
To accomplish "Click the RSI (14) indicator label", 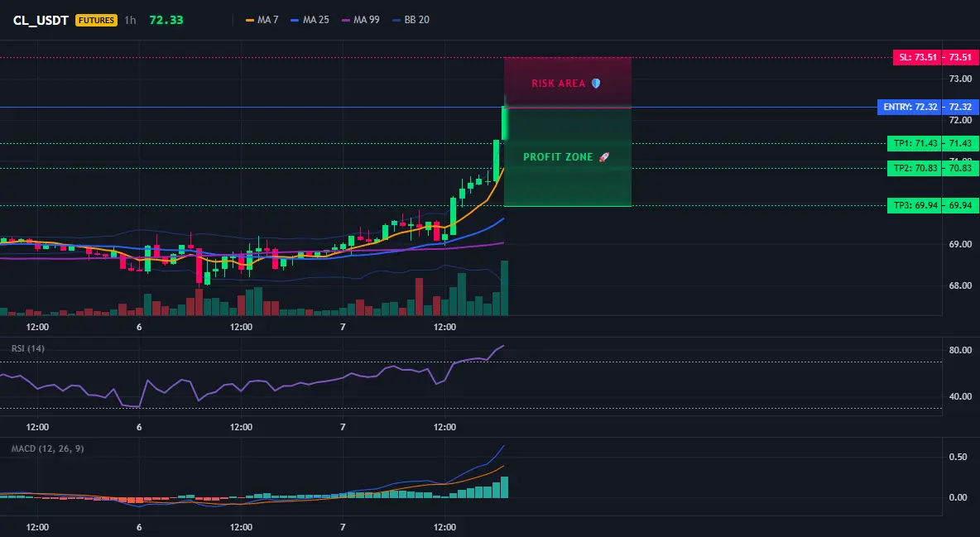I will [x=28, y=348].
